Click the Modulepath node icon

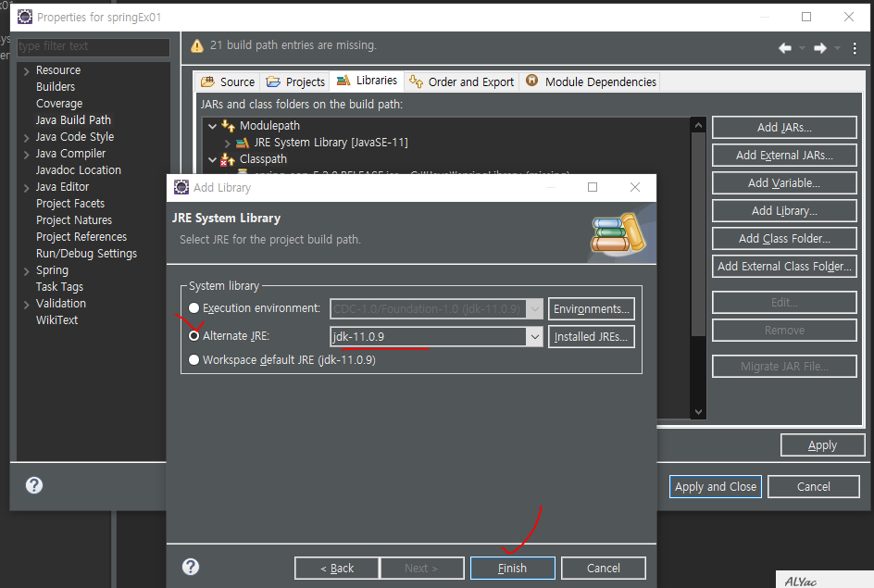228,125
